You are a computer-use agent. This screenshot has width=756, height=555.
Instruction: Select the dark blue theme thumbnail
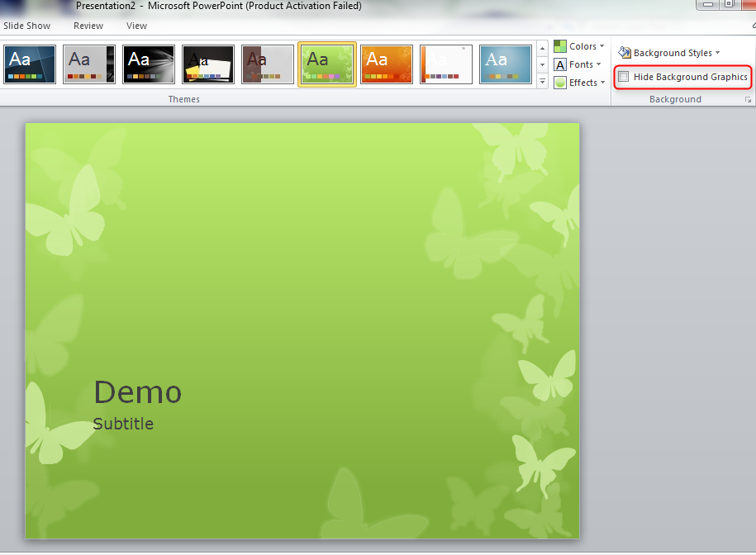[x=30, y=64]
